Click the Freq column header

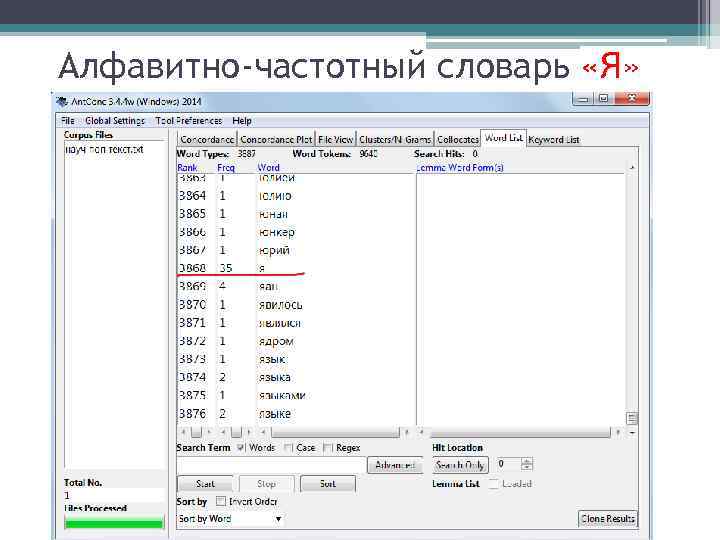click(x=226, y=168)
